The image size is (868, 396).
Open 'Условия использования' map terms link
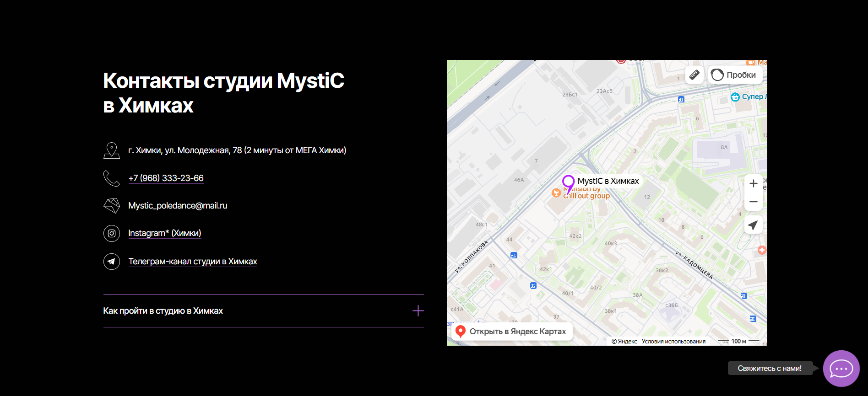(x=673, y=341)
